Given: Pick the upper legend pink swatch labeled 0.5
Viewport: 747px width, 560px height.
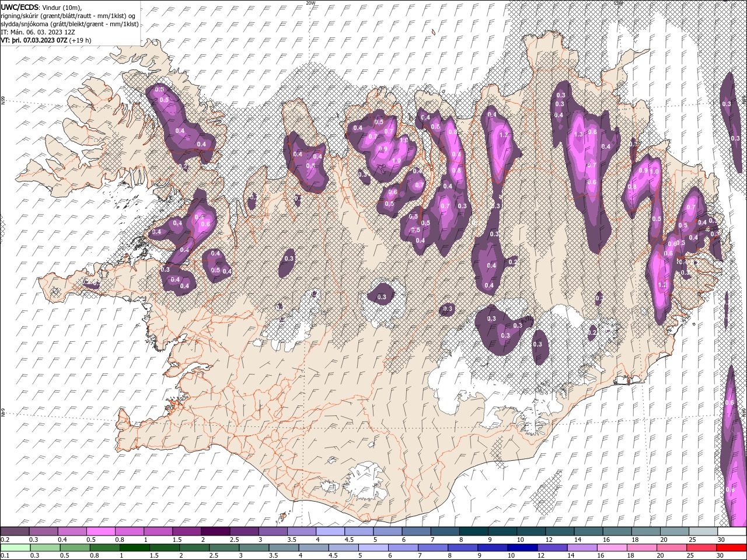Looking at the screenshot, I should pyautogui.click(x=100, y=531).
